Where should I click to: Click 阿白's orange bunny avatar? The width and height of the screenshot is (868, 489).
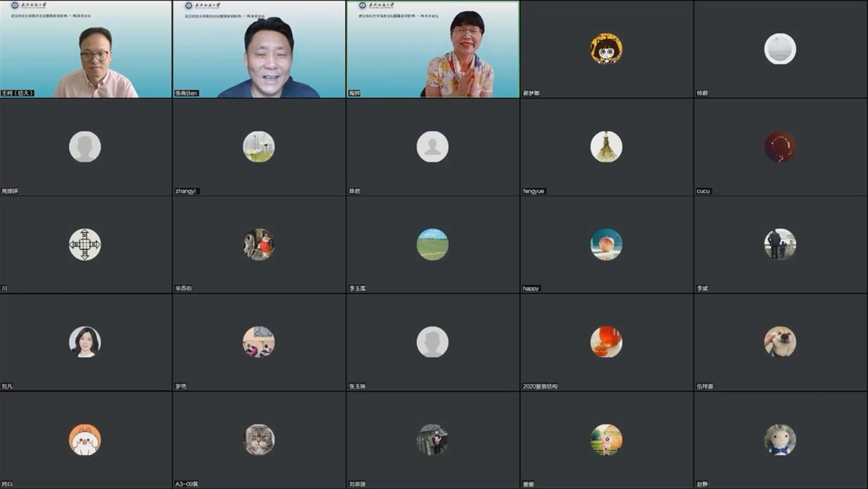pyautogui.click(x=85, y=440)
